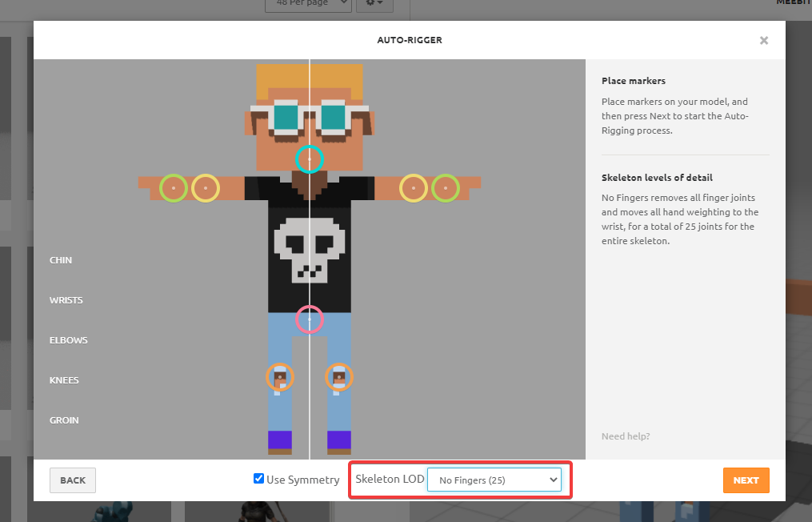Click the green wrist marker on the left arm

click(x=174, y=188)
